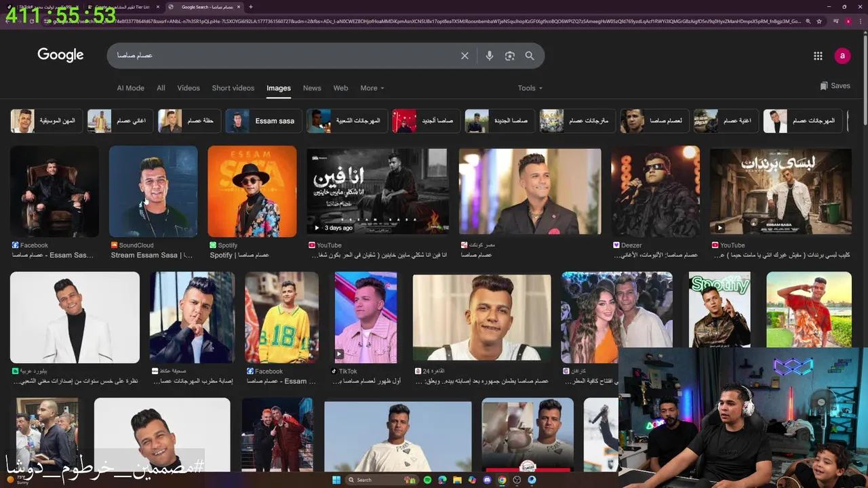Open the 'Spotify | عصام صاصا' link
The height and width of the screenshot is (488, 868).
(239, 256)
